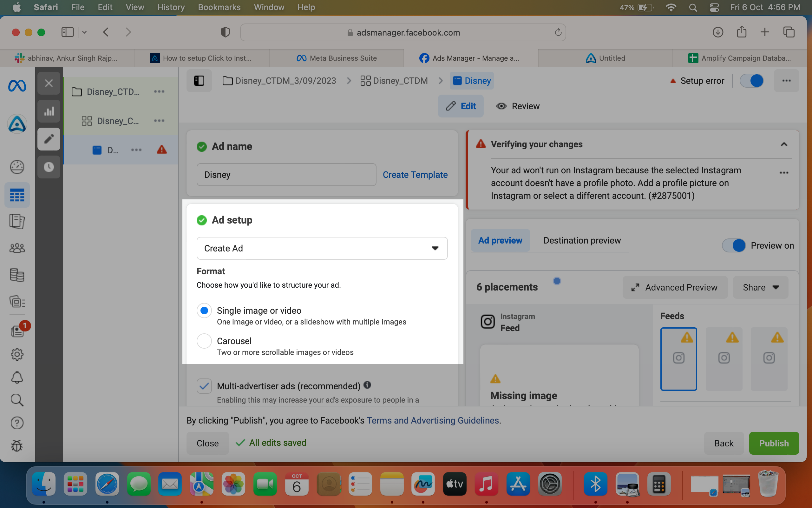Open the Billing coins stack icon
This screenshot has width=812, height=508.
click(x=17, y=275)
